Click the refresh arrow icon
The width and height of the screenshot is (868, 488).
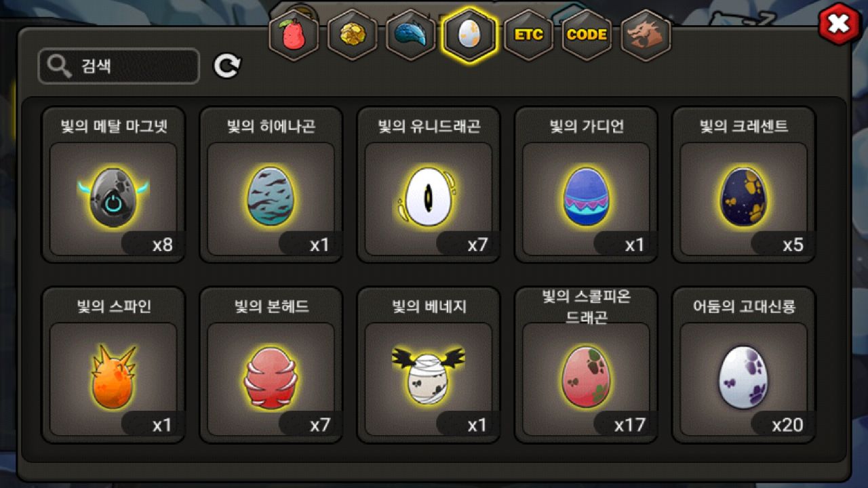[227, 66]
